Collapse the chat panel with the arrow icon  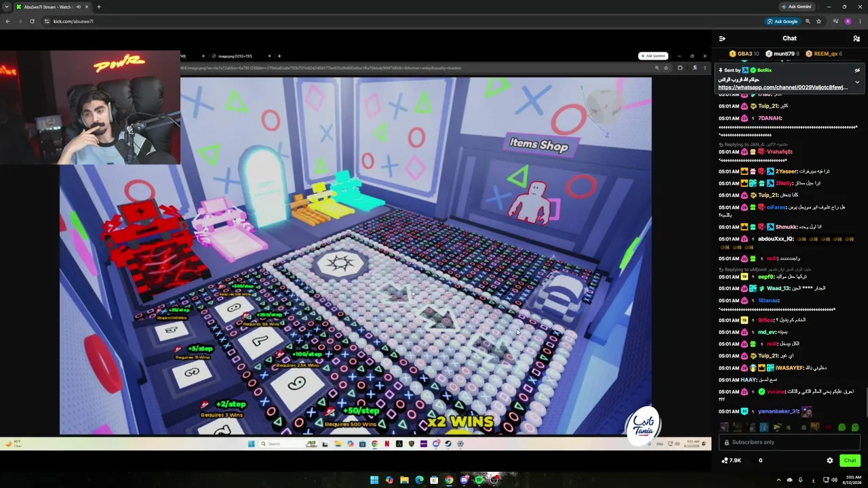(x=722, y=39)
